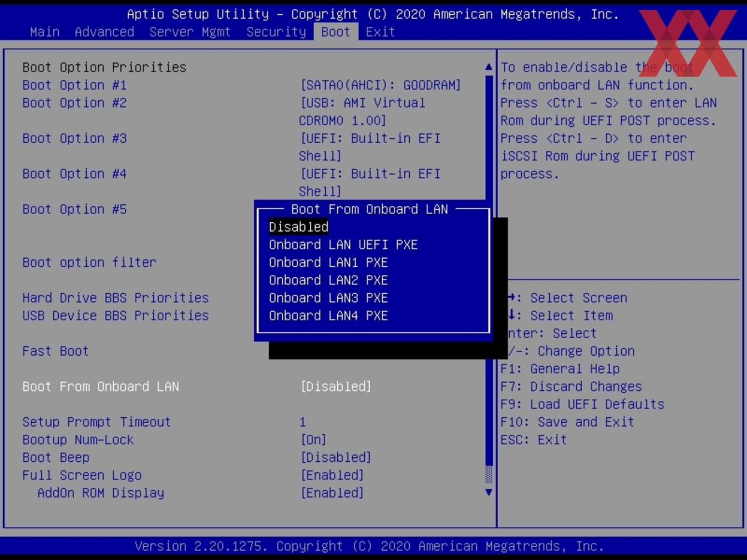747x560 pixels.
Task: Select Full Screen Logo setting
Action: click(82, 475)
